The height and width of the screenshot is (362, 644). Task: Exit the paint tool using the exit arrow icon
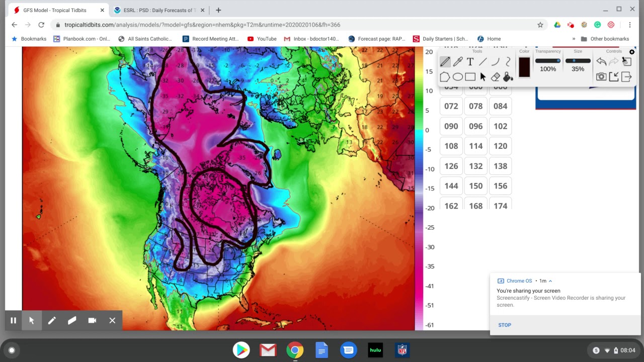point(626,76)
